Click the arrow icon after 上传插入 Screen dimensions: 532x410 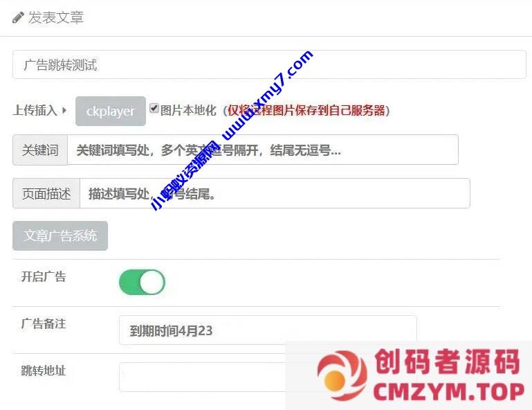click(64, 110)
